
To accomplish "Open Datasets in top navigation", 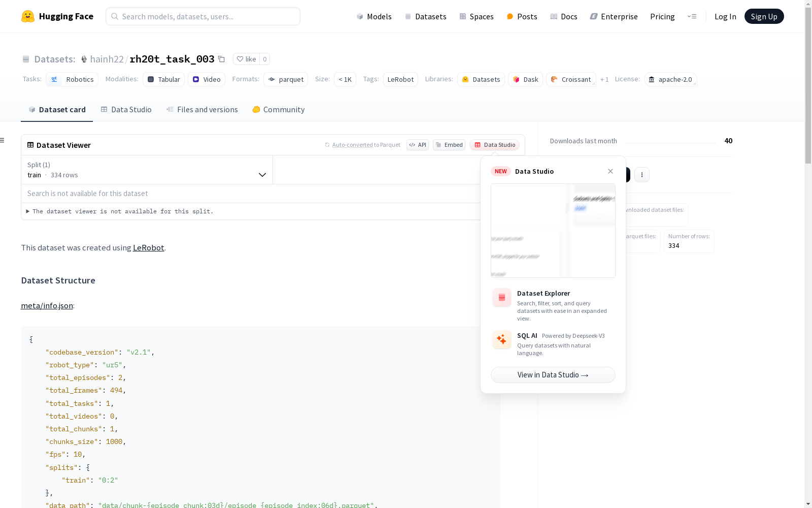I will [x=425, y=16].
